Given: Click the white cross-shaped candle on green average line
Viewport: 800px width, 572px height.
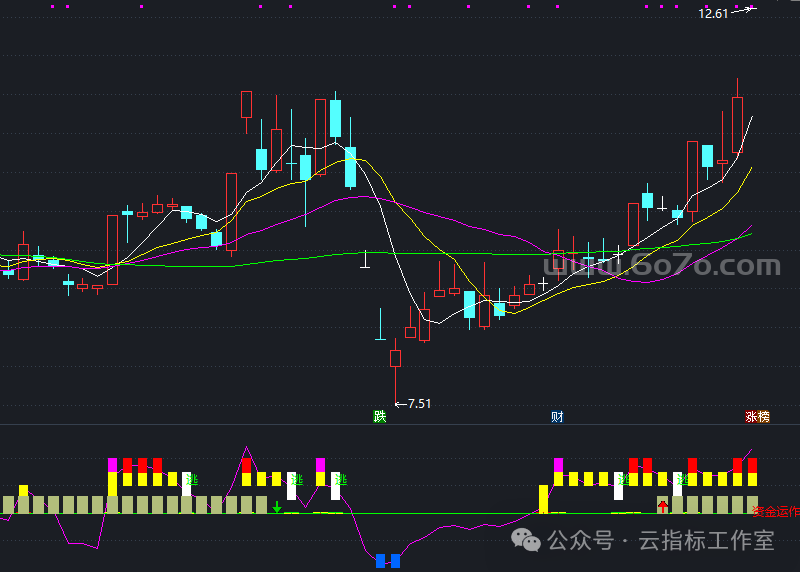Looking at the screenshot, I should tap(366, 262).
